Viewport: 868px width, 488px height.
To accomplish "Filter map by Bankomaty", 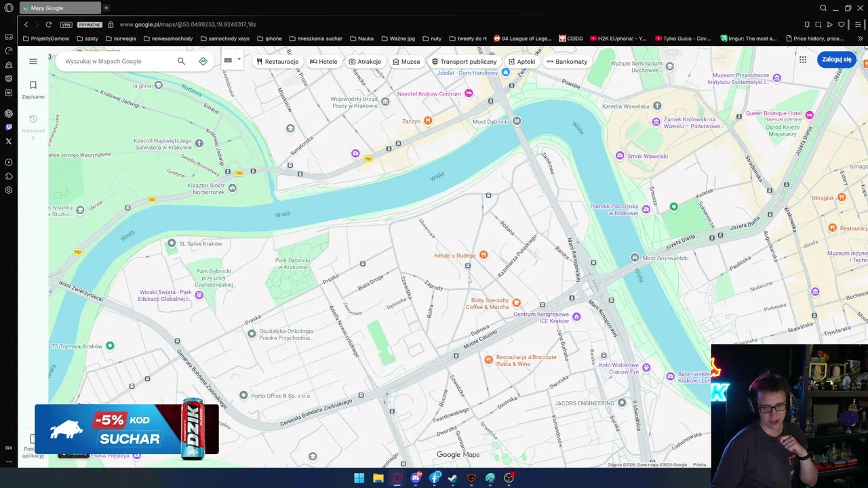I will click(x=567, y=62).
